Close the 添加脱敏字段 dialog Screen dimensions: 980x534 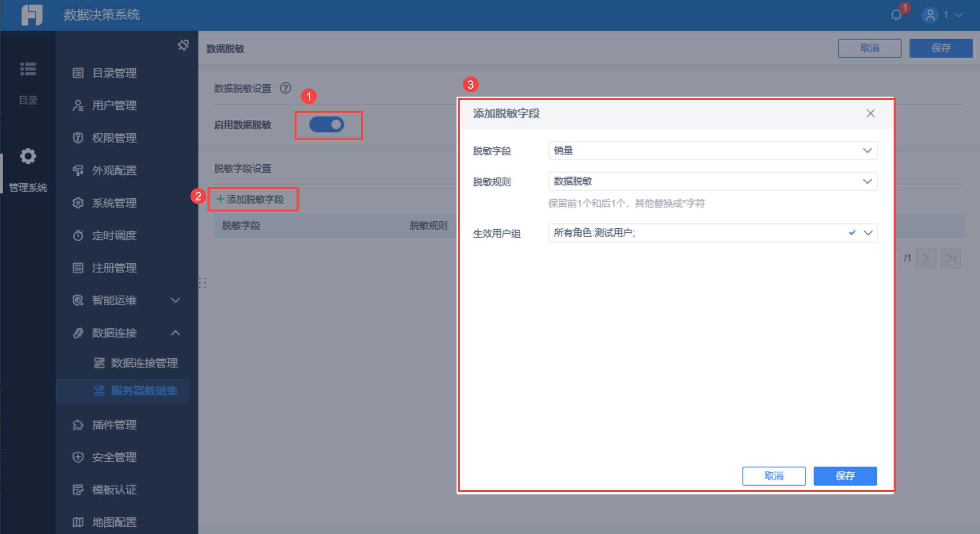870,113
